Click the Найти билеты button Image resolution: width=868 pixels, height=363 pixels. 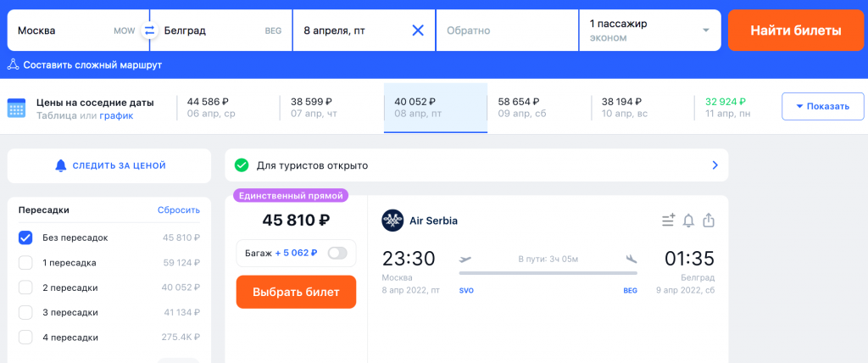795,31
